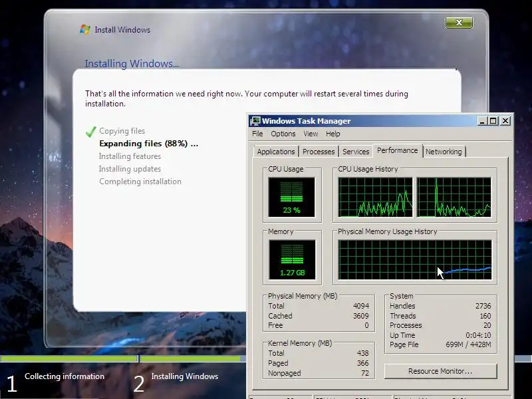
Task: Click the Windows flag logo in installer
Action: tap(85, 29)
